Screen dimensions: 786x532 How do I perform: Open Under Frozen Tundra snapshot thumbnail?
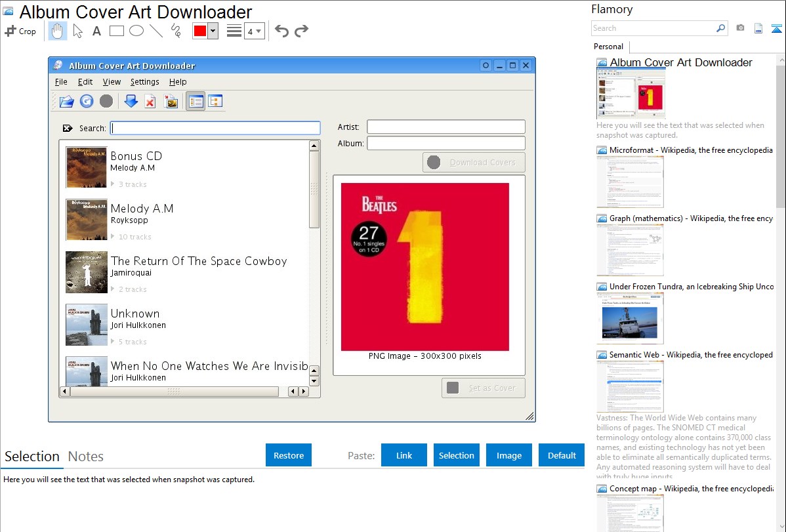point(630,318)
